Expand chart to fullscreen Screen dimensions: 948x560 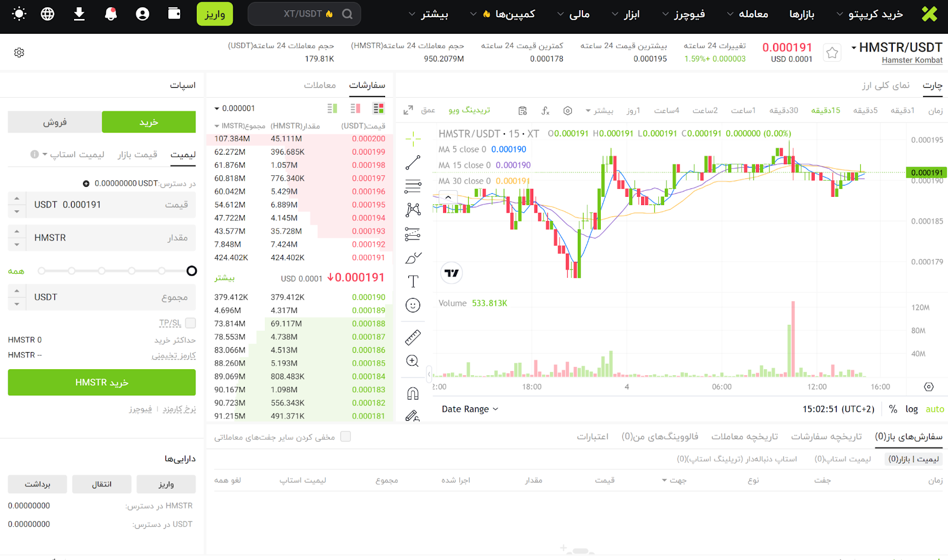[x=408, y=111]
